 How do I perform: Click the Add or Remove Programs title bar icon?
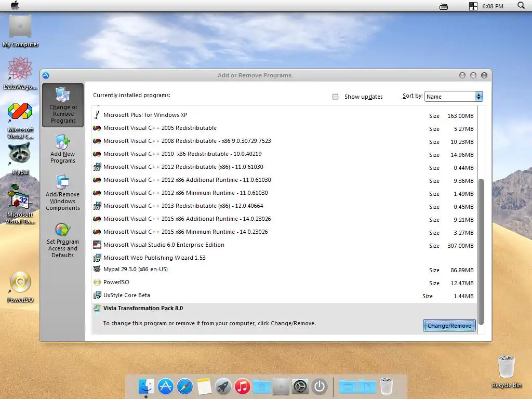coord(46,75)
